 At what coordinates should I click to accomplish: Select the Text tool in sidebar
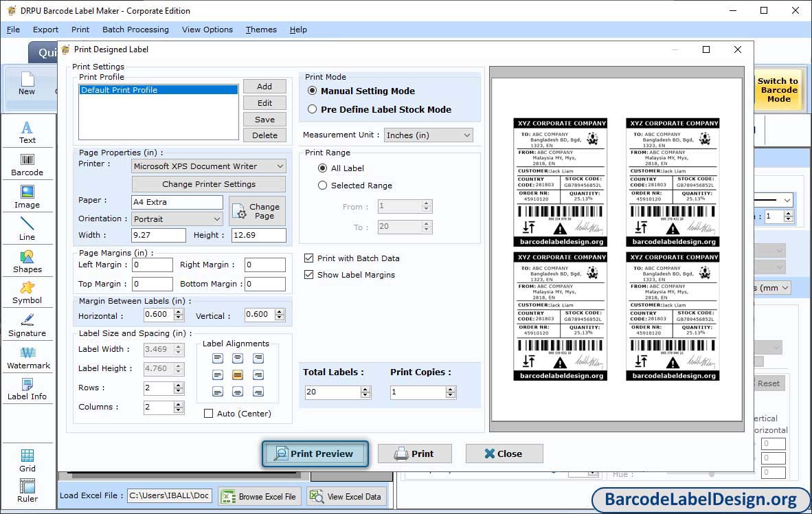(27, 132)
